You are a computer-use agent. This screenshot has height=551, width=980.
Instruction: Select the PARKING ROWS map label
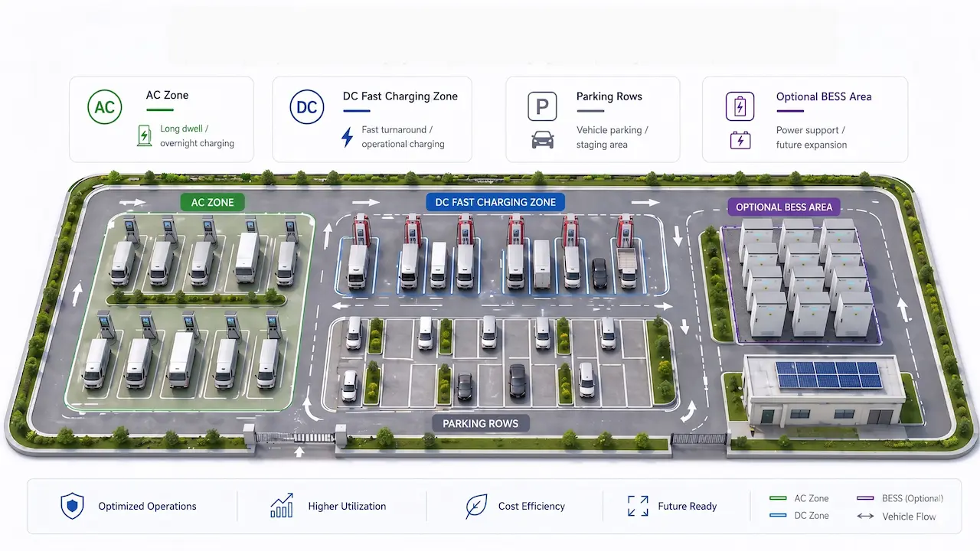point(480,423)
